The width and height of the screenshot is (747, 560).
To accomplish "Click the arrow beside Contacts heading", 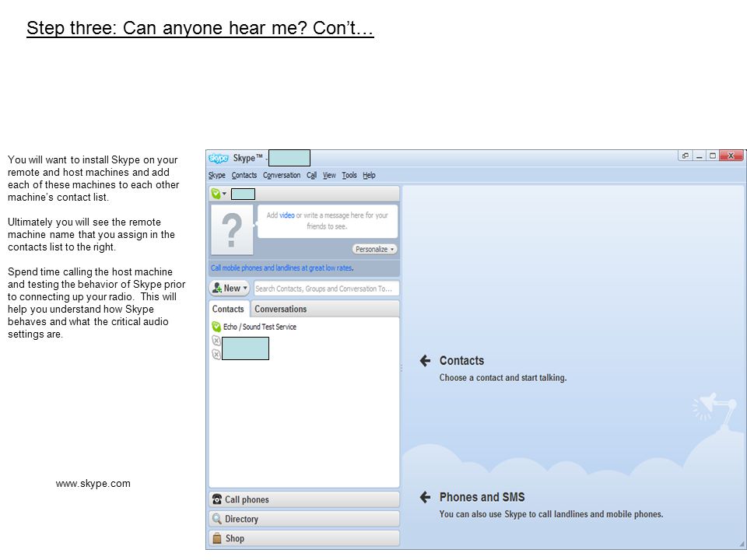I will (x=425, y=361).
